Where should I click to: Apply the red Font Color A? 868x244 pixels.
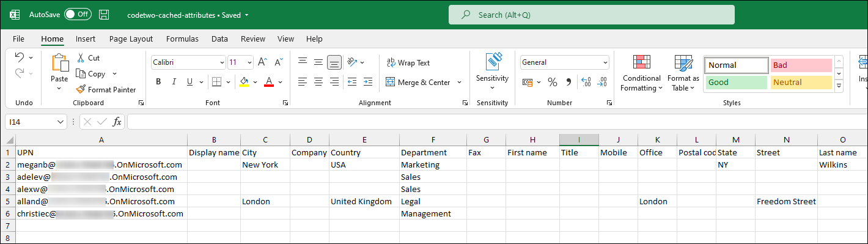(269, 82)
